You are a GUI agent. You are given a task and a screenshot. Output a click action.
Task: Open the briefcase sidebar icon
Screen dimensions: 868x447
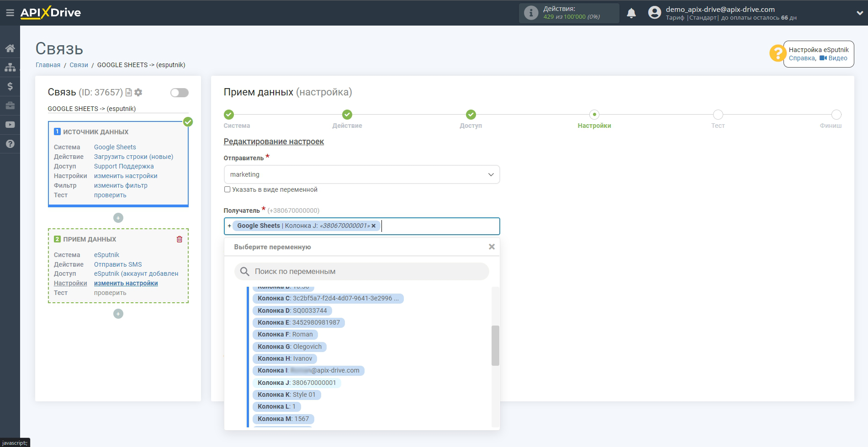10,105
